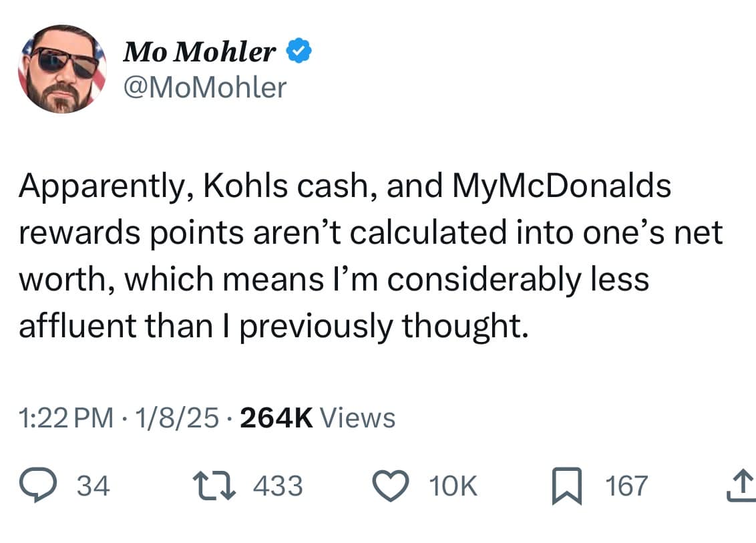The height and width of the screenshot is (543, 756).
Task: Click the 10K likes count
Action: (x=452, y=486)
